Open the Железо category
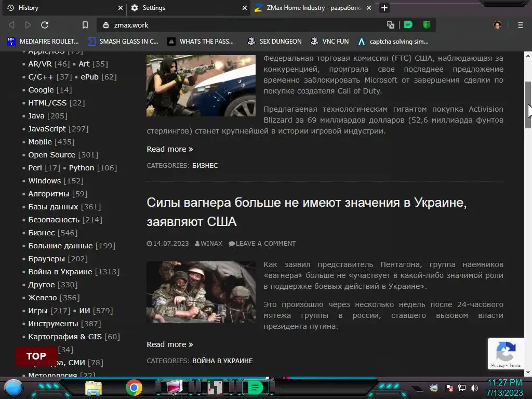The image size is (532, 399). point(43,298)
